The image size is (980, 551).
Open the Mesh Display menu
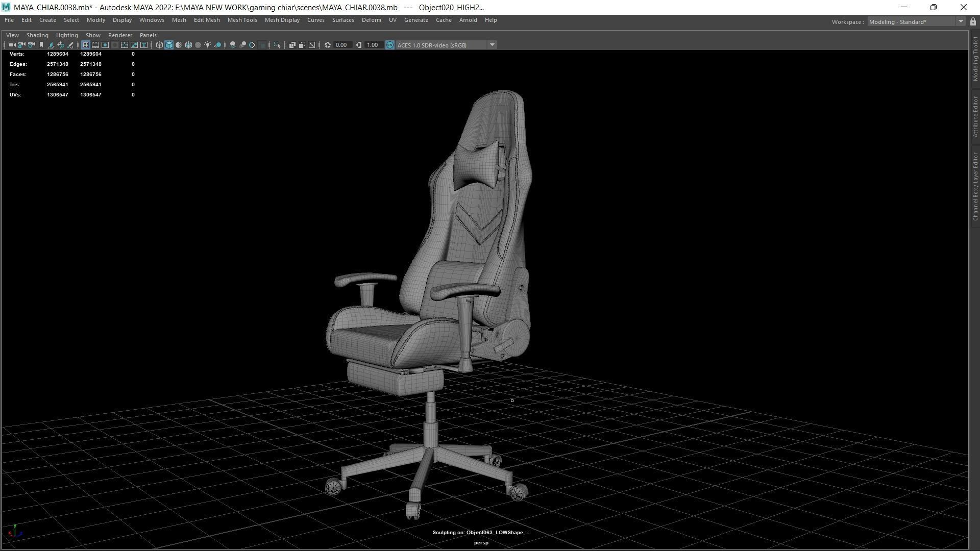pos(282,20)
